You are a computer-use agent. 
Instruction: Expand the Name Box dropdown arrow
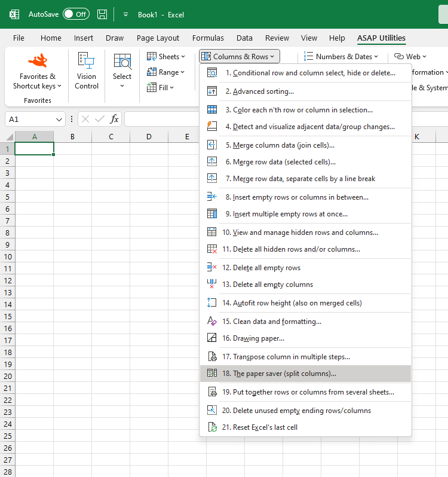[59, 120]
